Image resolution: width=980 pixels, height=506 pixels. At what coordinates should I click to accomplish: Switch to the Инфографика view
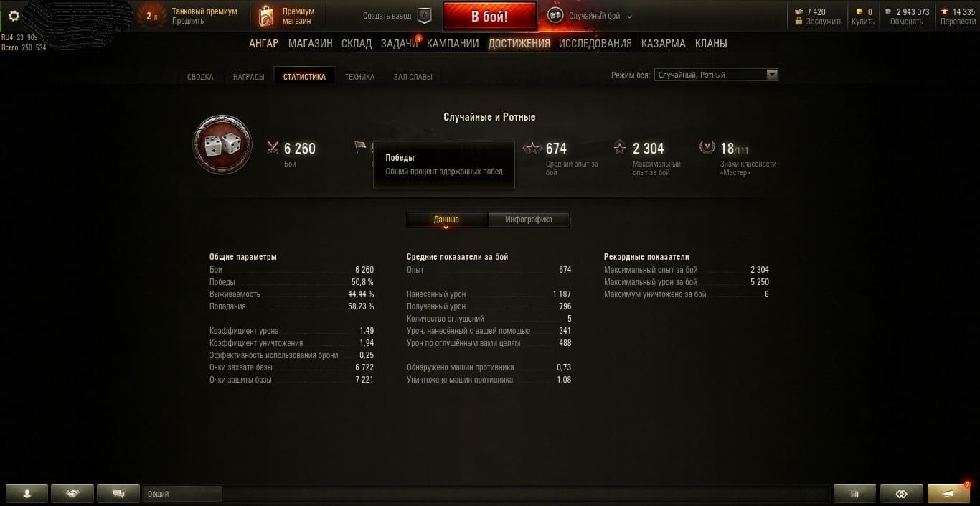click(x=529, y=220)
